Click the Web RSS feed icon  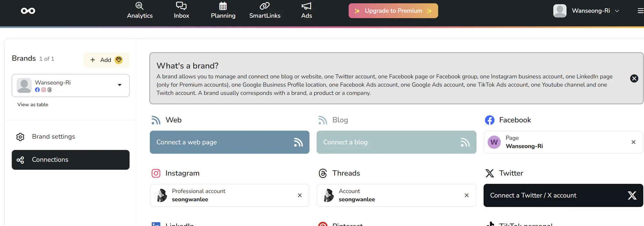pos(156,120)
